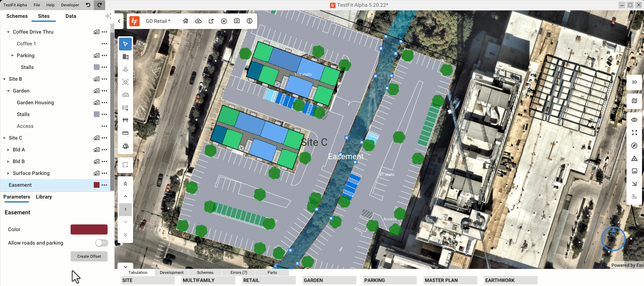Click the undo arrow in menu bar

pos(88,5)
